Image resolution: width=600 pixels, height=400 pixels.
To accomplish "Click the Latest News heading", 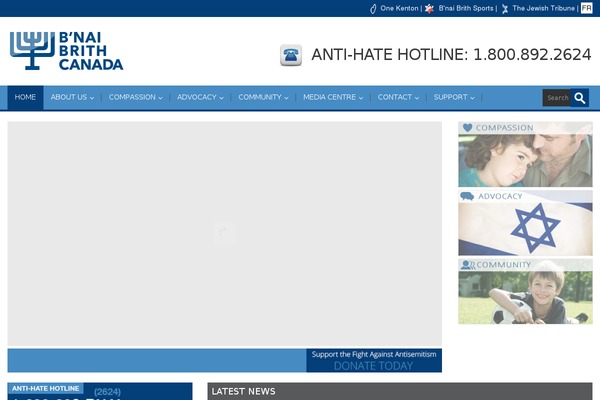I will point(243,391).
